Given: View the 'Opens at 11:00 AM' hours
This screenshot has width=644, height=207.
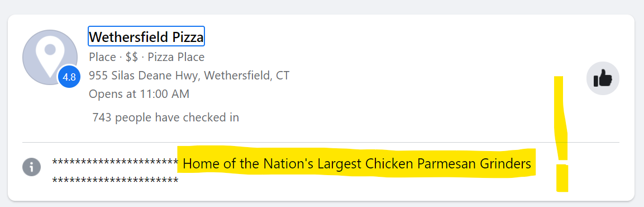Looking at the screenshot, I should (x=139, y=94).
